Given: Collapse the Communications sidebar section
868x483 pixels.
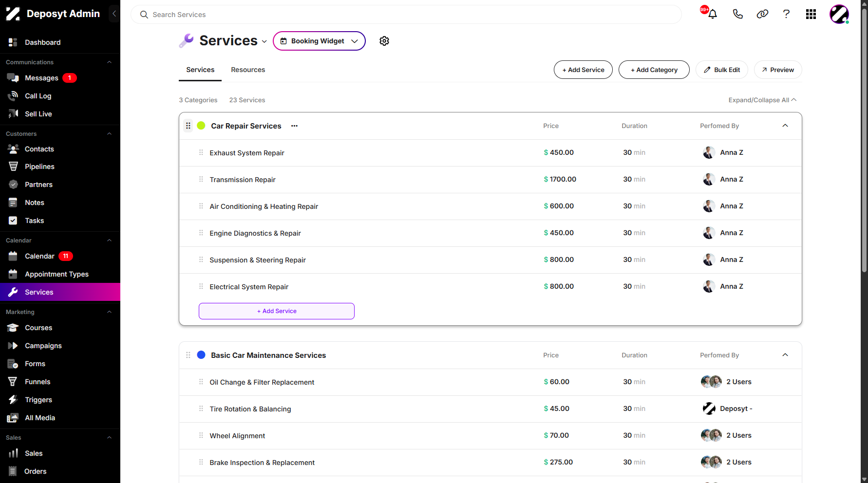Looking at the screenshot, I should (109, 62).
